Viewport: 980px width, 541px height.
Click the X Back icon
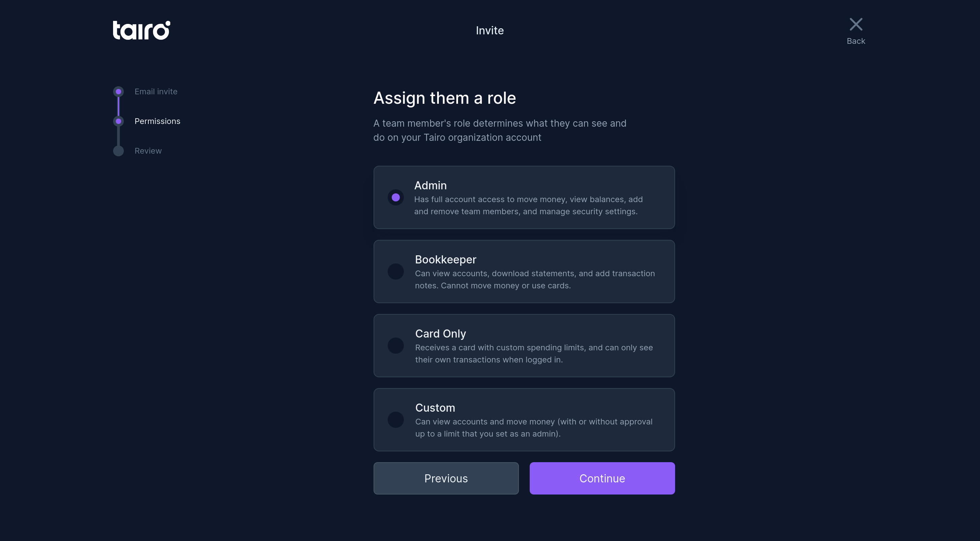[855, 24]
